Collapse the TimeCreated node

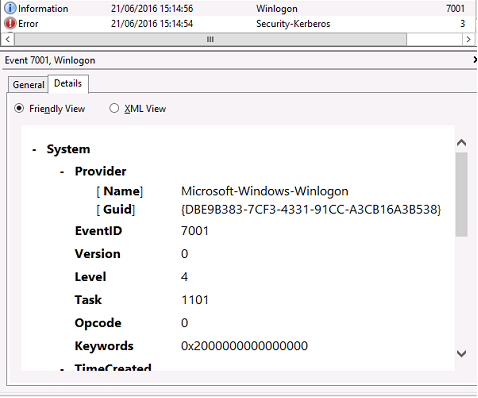coord(62,369)
